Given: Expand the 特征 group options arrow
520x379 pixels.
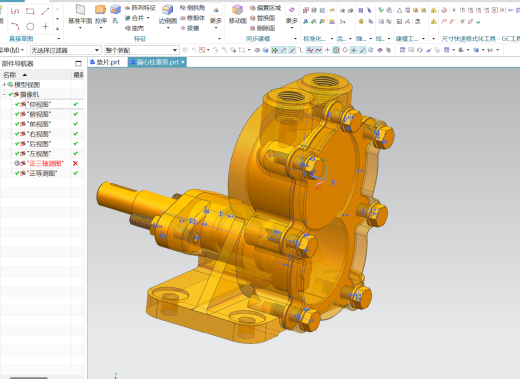Looking at the screenshot, I should (x=219, y=39).
